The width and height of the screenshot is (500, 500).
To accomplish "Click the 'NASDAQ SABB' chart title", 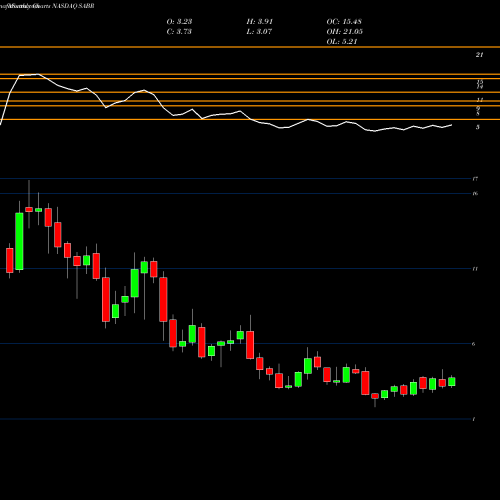I will point(73,6).
